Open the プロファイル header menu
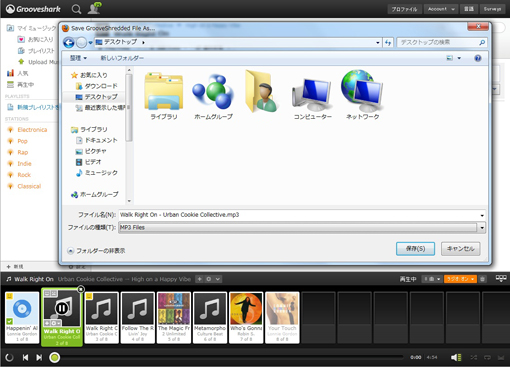Screen dimensions: 510x367 (x=404, y=9)
